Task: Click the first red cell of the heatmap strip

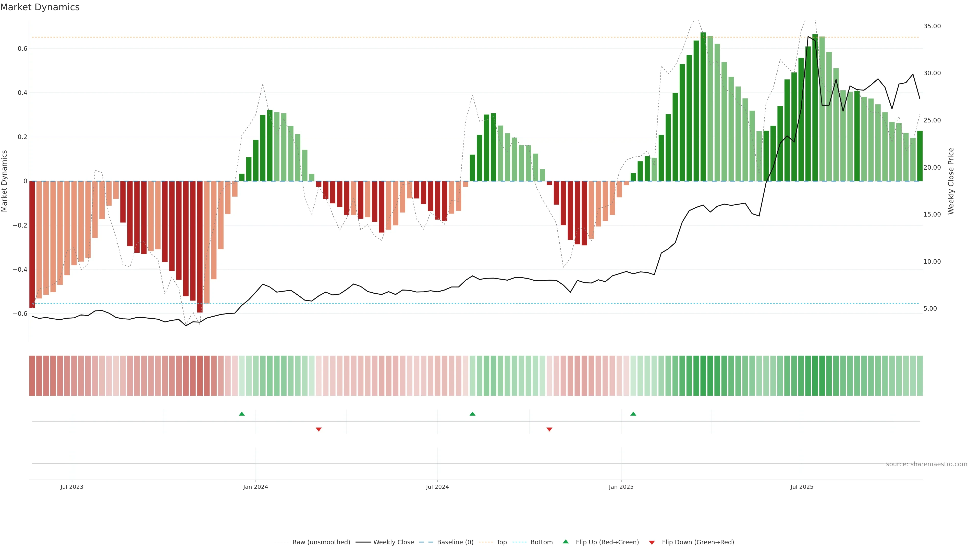Action: point(32,376)
